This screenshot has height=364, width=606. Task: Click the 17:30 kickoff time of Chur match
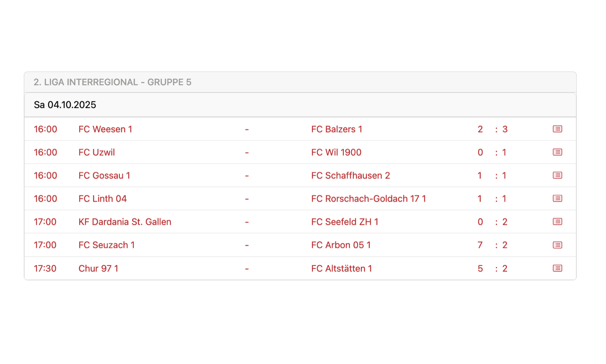click(45, 269)
